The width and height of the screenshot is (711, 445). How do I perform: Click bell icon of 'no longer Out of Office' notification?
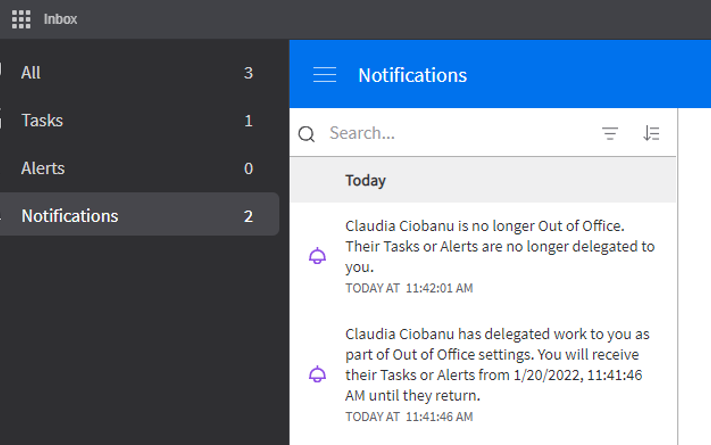[317, 257]
